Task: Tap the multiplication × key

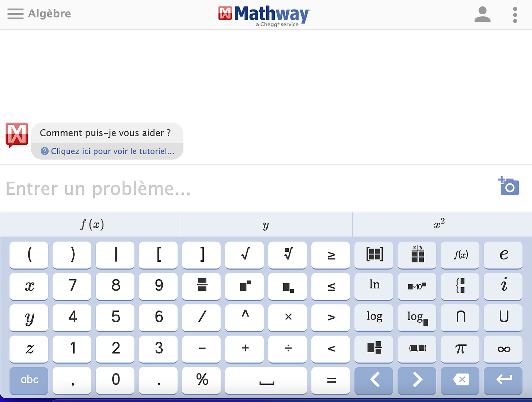Action: 288,318
